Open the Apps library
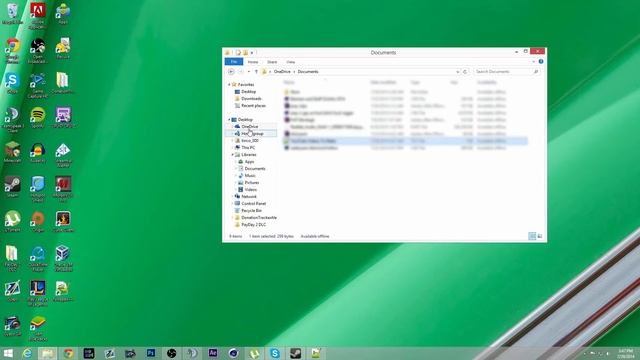The width and height of the screenshot is (640, 360). pos(246,162)
